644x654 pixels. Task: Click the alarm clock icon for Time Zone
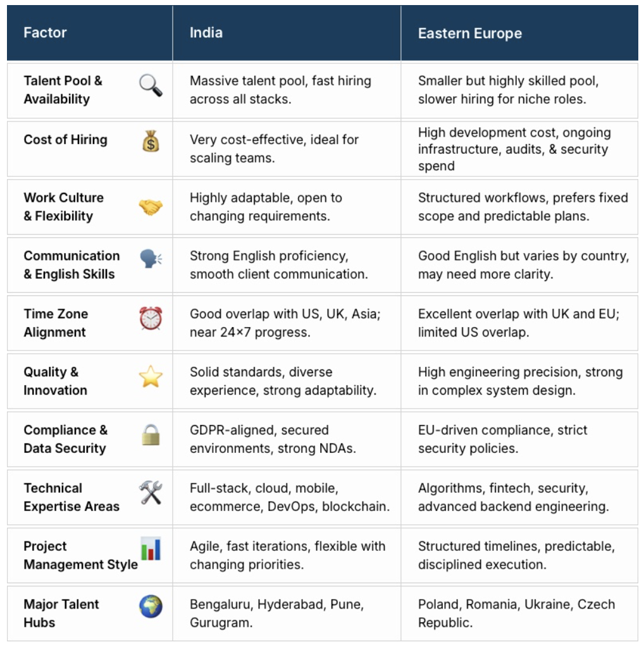151,318
